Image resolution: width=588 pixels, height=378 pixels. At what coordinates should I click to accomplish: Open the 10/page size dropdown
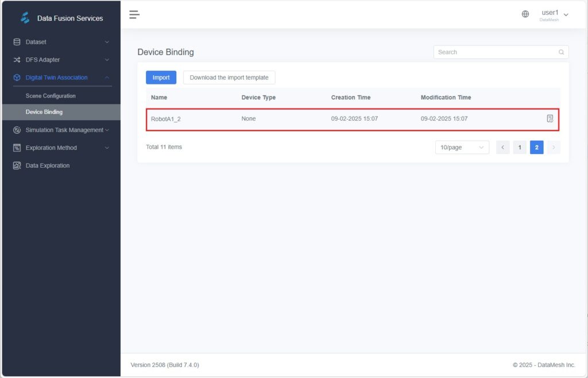pos(462,148)
